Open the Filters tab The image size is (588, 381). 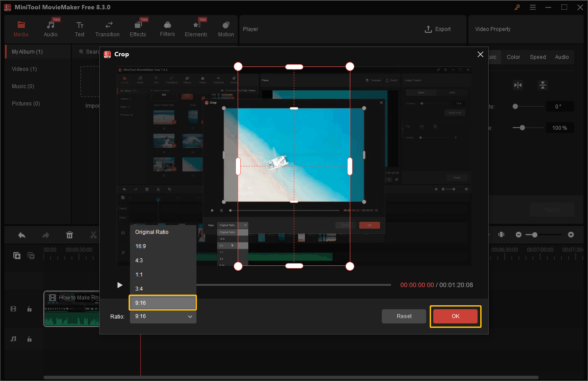pos(167,29)
